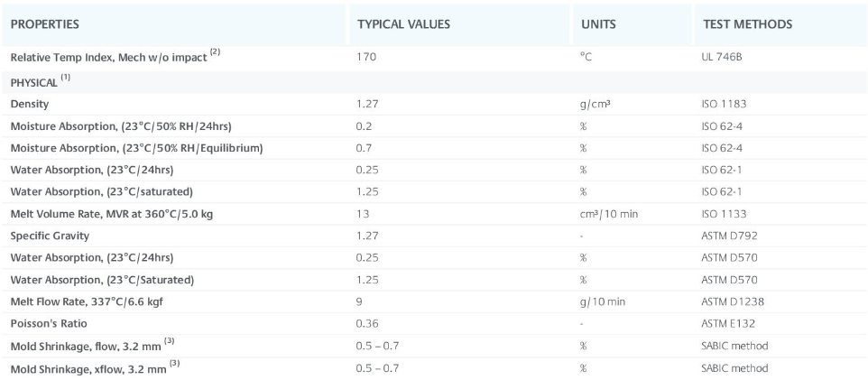
Task: Select the Melt Flow Rate row label
Action: 106,301
